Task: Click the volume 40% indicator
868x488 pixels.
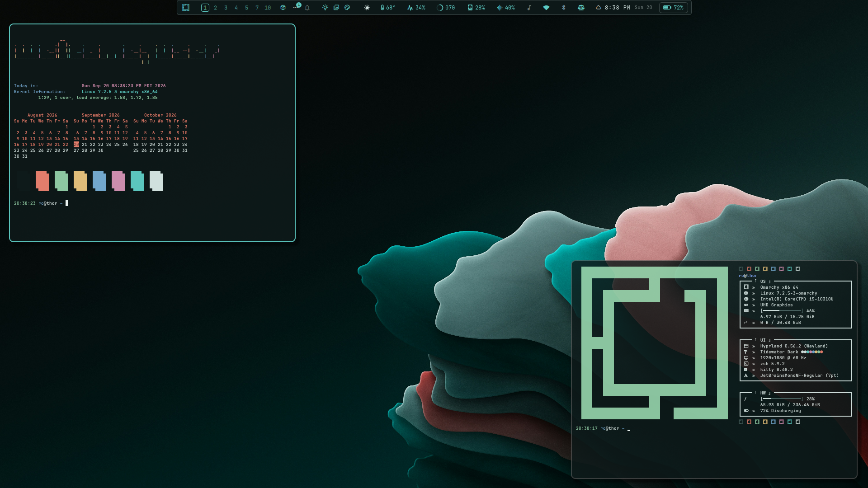Action: click(506, 8)
